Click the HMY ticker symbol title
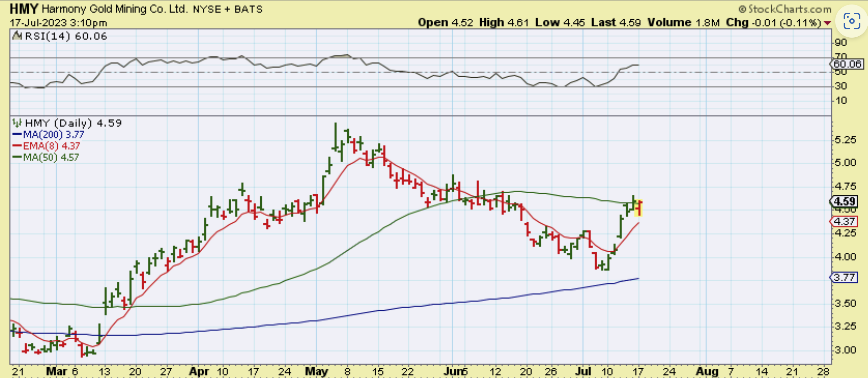Image resolution: width=868 pixels, height=378 pixels. pos(24,9)
